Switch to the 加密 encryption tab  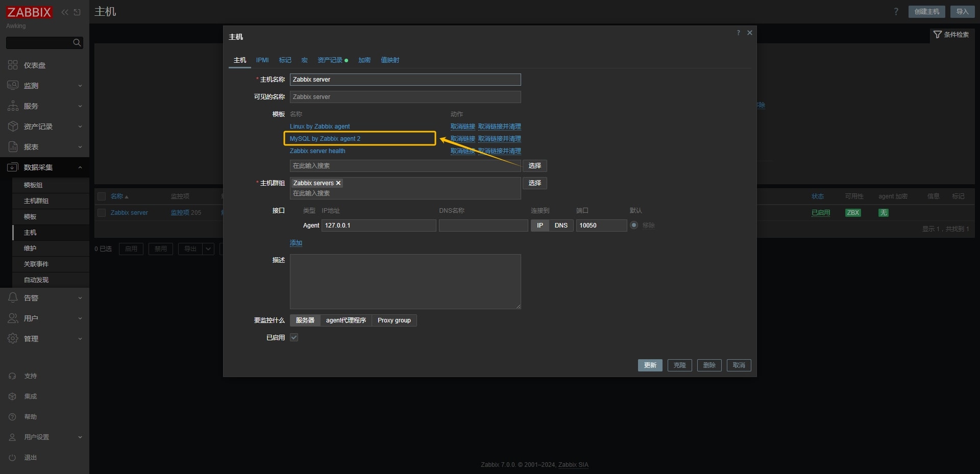tap(364, 60)
